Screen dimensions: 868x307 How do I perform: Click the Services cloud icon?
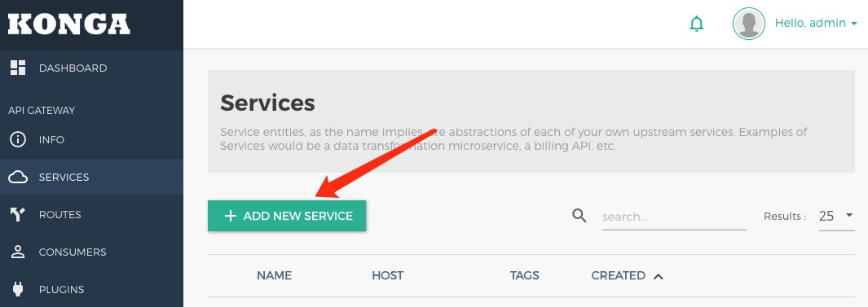click(x=18, y=177)
